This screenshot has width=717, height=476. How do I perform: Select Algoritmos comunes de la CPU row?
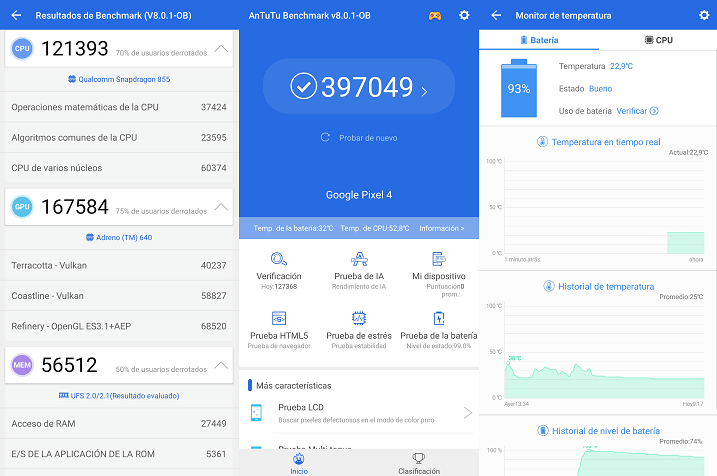click(119, 138)
